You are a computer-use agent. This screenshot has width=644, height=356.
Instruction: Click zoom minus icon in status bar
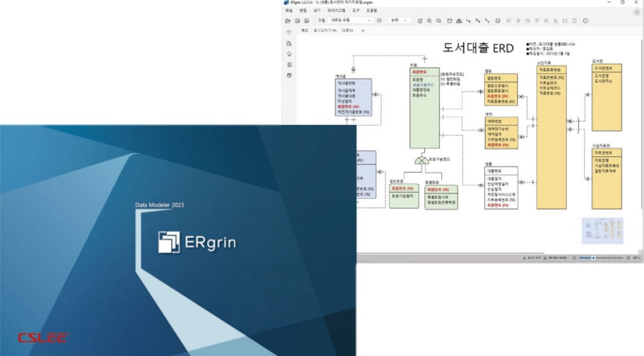point(575,258)
